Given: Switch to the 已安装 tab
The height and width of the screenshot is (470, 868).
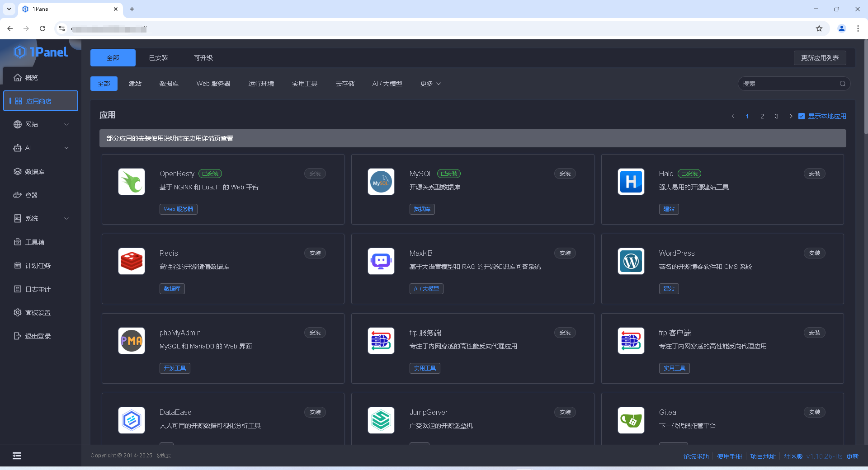Looking at the screenshot, I should coord(158,58).
